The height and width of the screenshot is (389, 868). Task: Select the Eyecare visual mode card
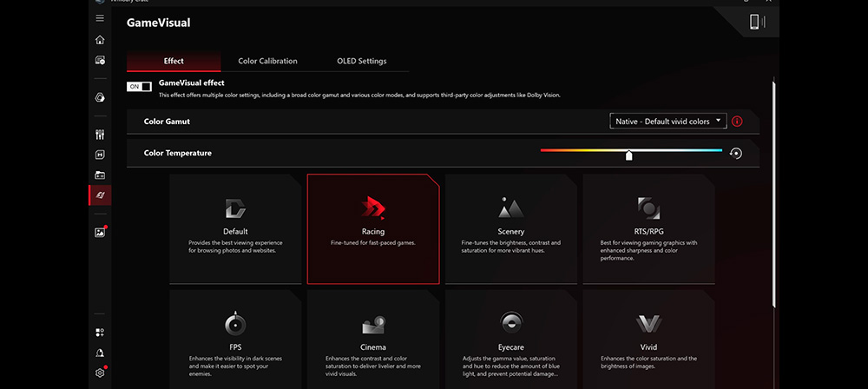511,340
